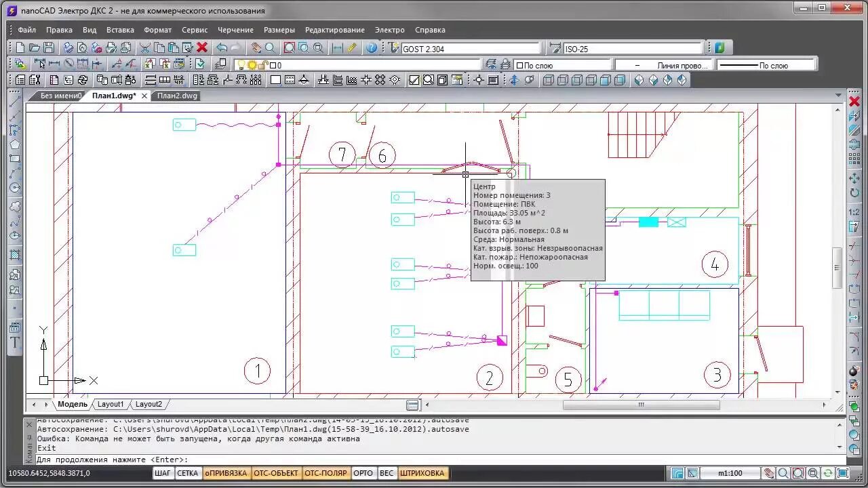This screenshot has height=488, width=868.
Task: Toggle ВЕС lineweight display
Action: [x=387, y=473]
